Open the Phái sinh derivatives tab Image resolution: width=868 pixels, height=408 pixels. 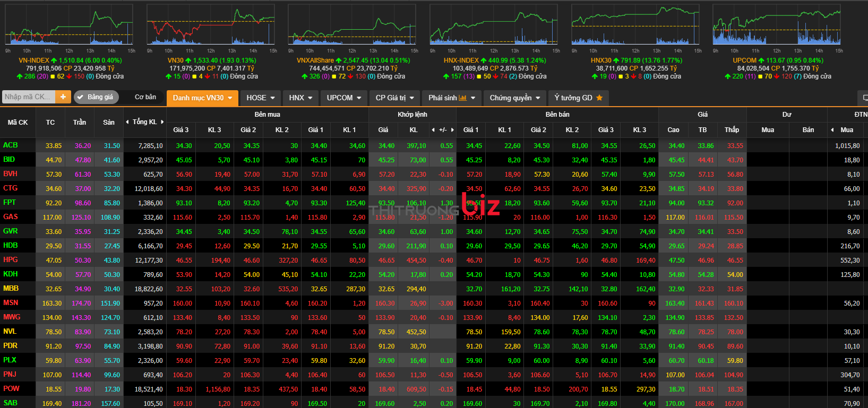tap(451, 98)
